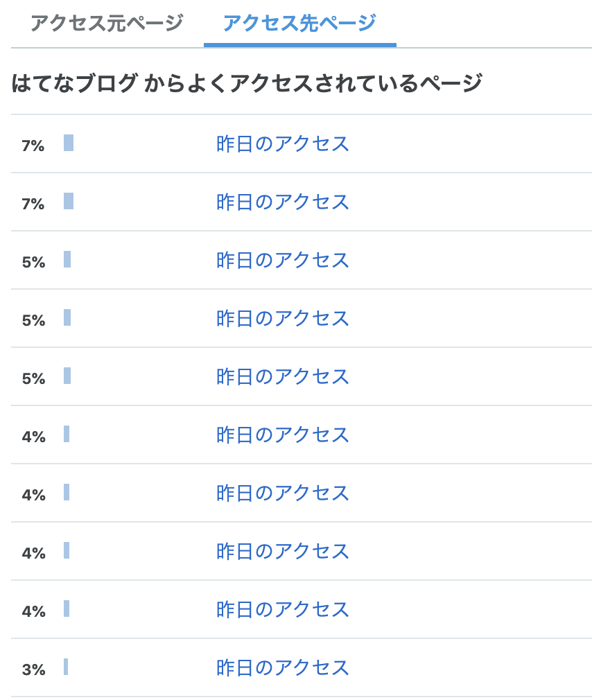Click the first 5% percentage label

point(33,262)
